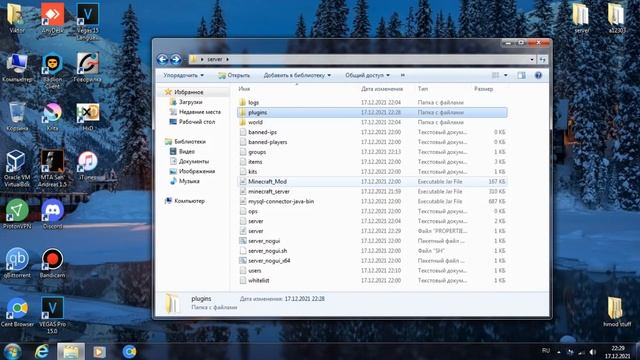The height and width of the screenshot is (360, 640).
Task: Expand the Добавить в библиотеку dropdown
Action: tap(297, 75)
